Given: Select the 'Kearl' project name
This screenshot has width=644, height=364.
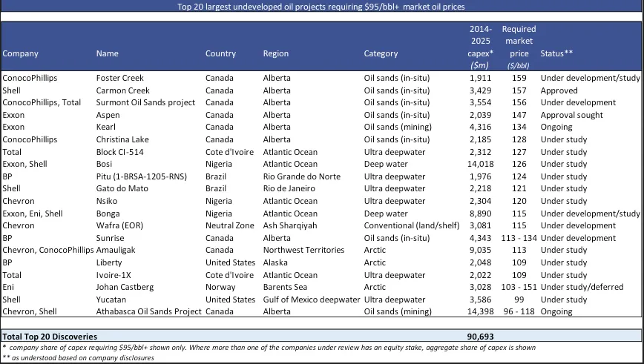Looking at the screenshot, I should (106, 128).
